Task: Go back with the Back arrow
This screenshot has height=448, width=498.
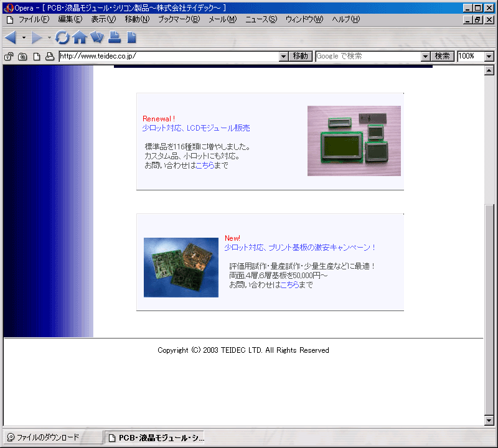Action: coord(11,37)
